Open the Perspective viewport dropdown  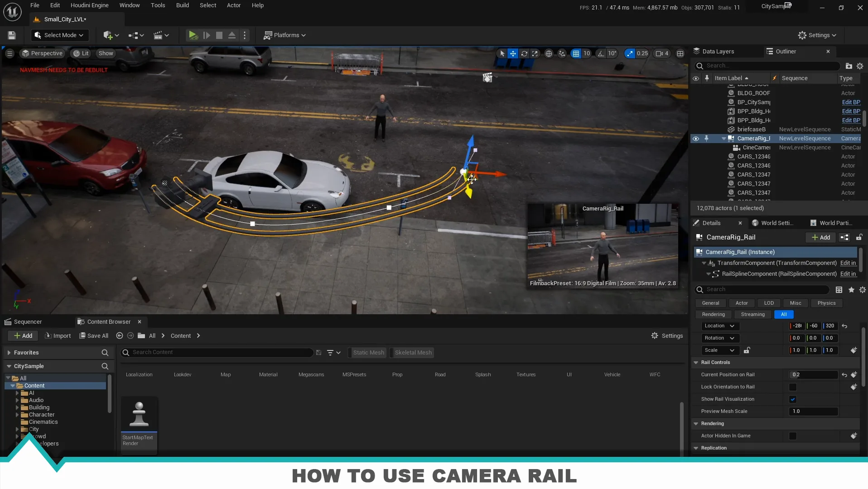42,53
